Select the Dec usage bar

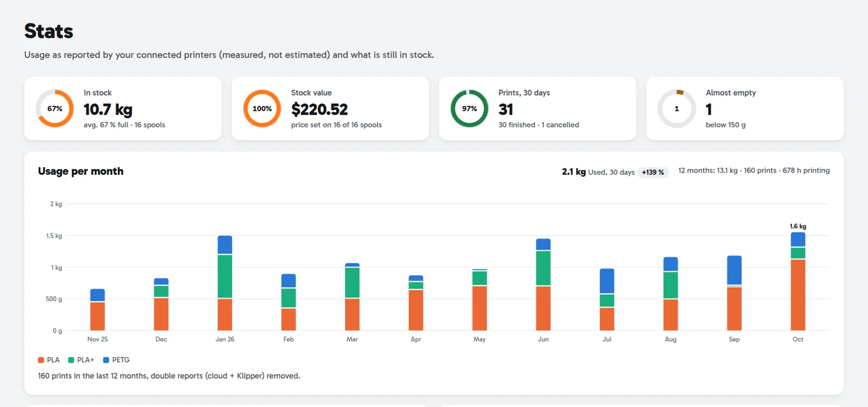point(161,304)
